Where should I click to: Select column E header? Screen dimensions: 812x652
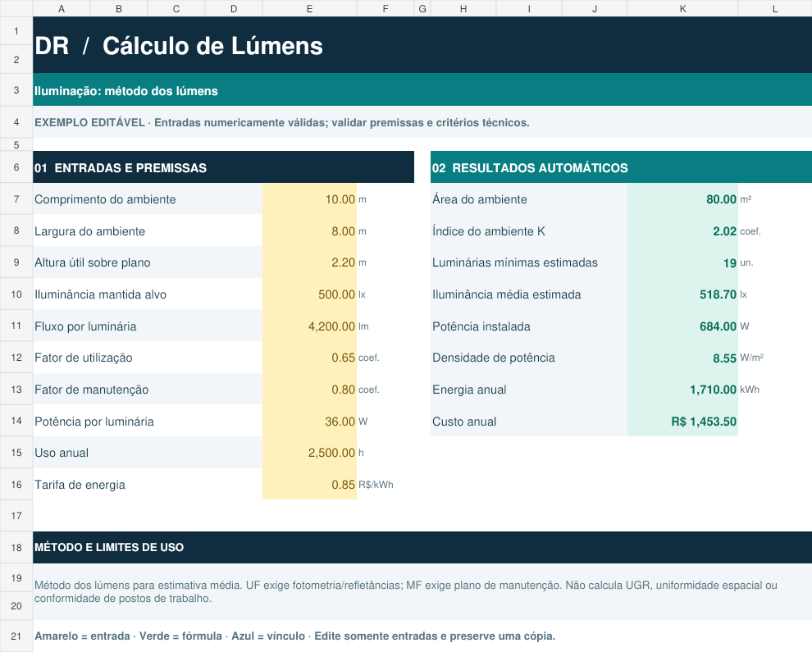(309, 8)
